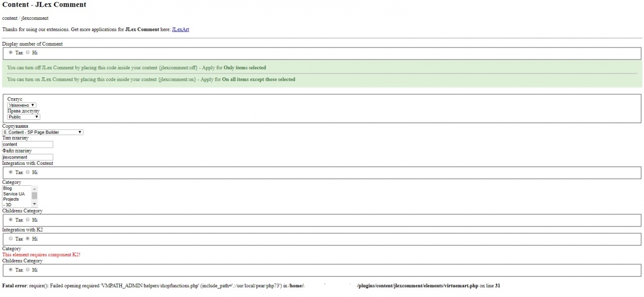Image resolution: width=644 pixels, height=297 pixels.
Task: Select 'Blog' in the Category list
Action: (16, 189)
